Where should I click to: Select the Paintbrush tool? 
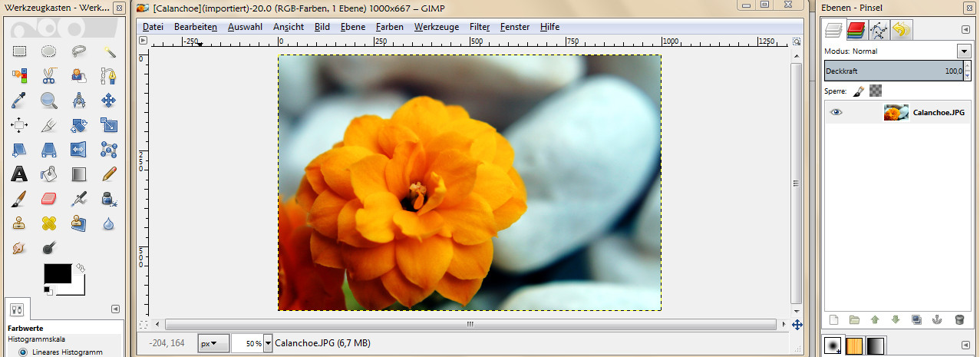[19, 199]
